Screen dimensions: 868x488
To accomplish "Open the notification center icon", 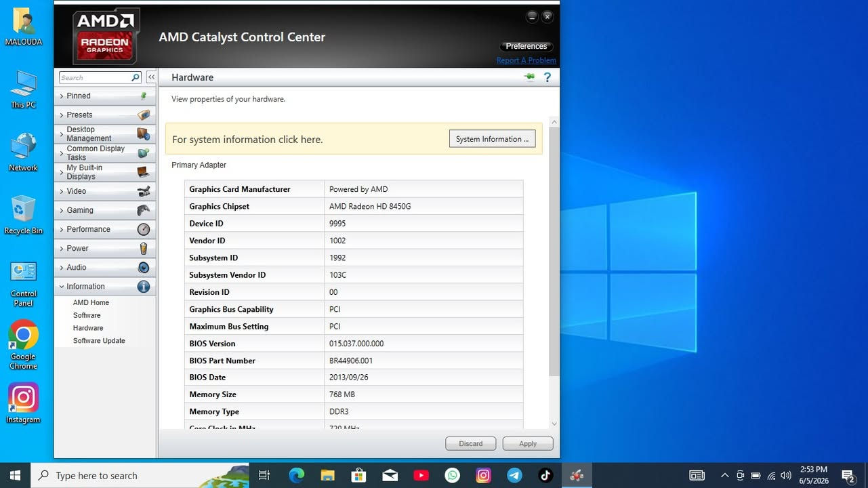I will click(x=848, y=475).
